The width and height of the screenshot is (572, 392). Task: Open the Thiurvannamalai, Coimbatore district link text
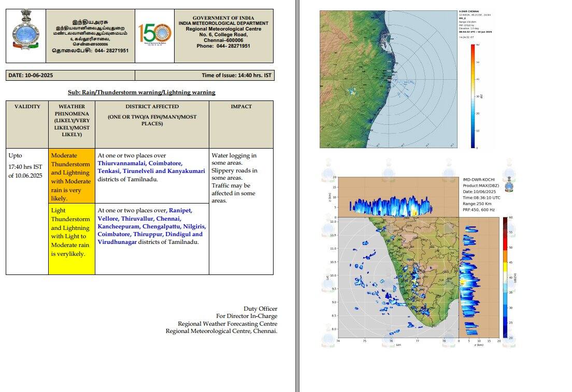point(141,163)
